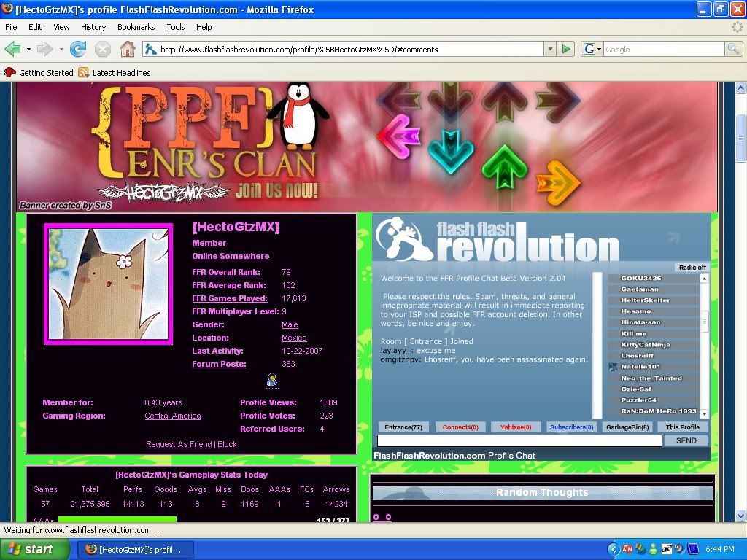Image resolution: width=747 pixels, height=560 pixels.
Task: Open the Windows Start menu
Action: (35, 549)
